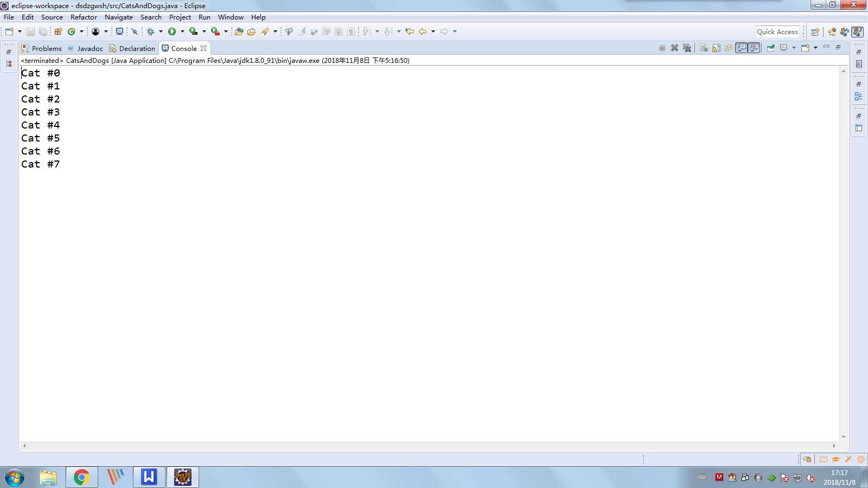Toggle Scroll Lock in console toolbar

pyautogui.click(x=716, y=48)
